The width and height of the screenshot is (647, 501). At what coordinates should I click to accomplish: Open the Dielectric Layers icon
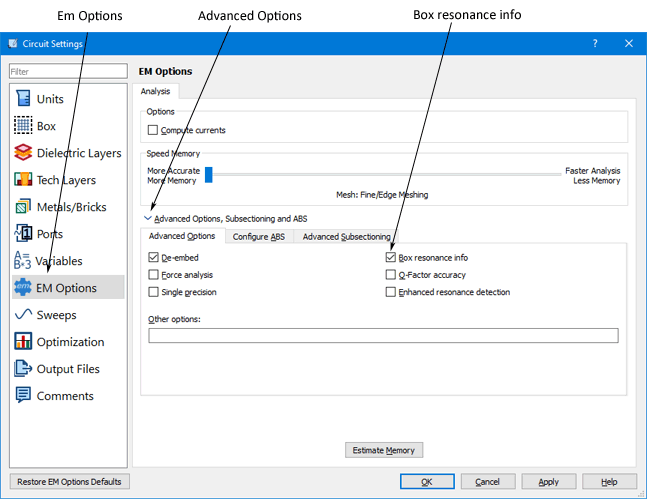click(x=23, y=153)
